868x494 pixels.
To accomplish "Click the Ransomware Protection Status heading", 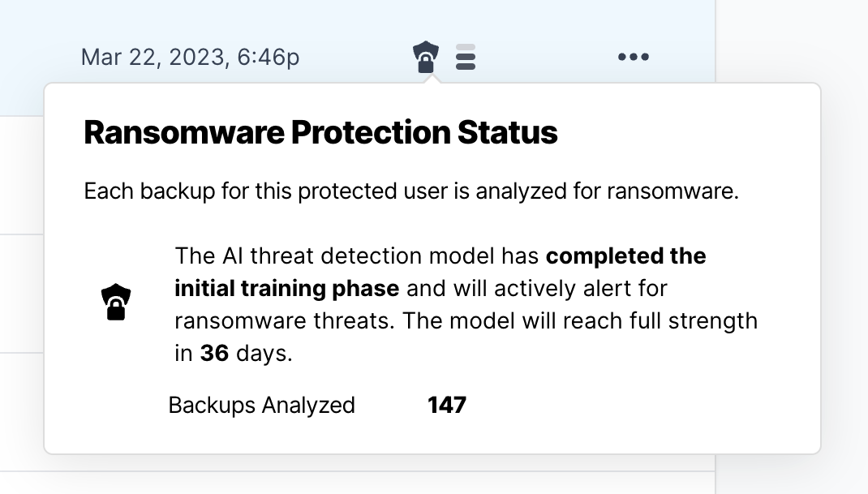I will pos(320,132).
